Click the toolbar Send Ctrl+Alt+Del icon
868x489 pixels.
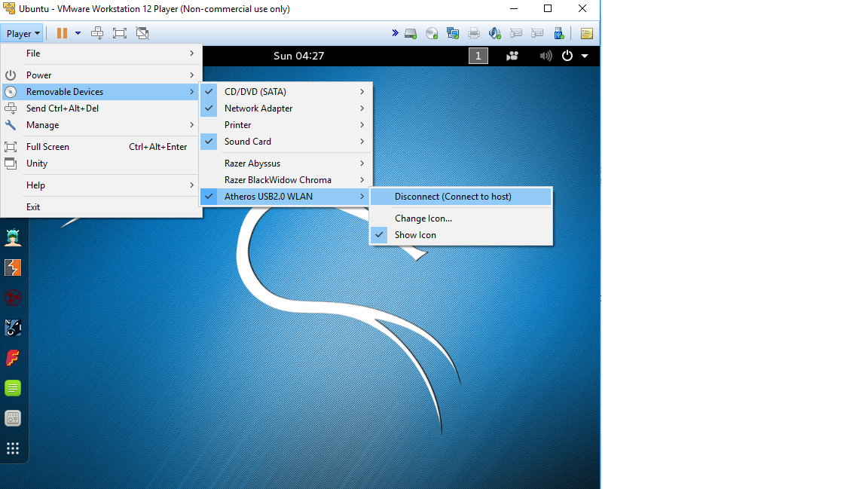(x=97, y=33)
